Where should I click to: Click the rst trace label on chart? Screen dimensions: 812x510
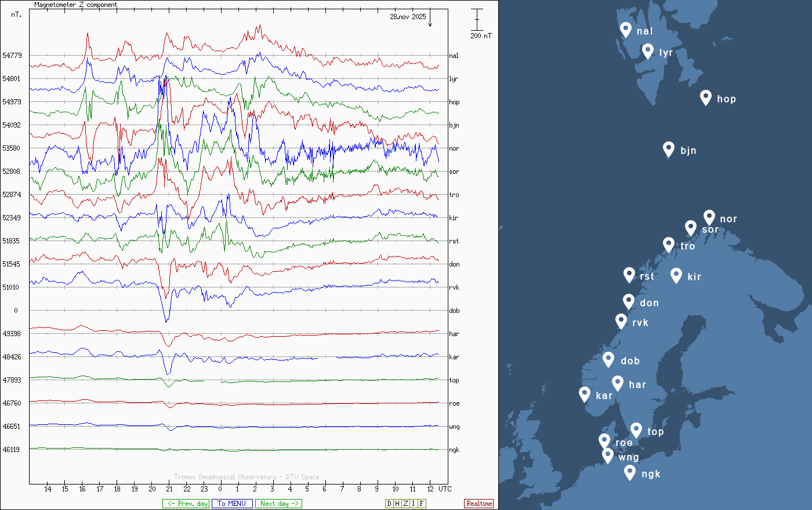[x=454, y=241]
